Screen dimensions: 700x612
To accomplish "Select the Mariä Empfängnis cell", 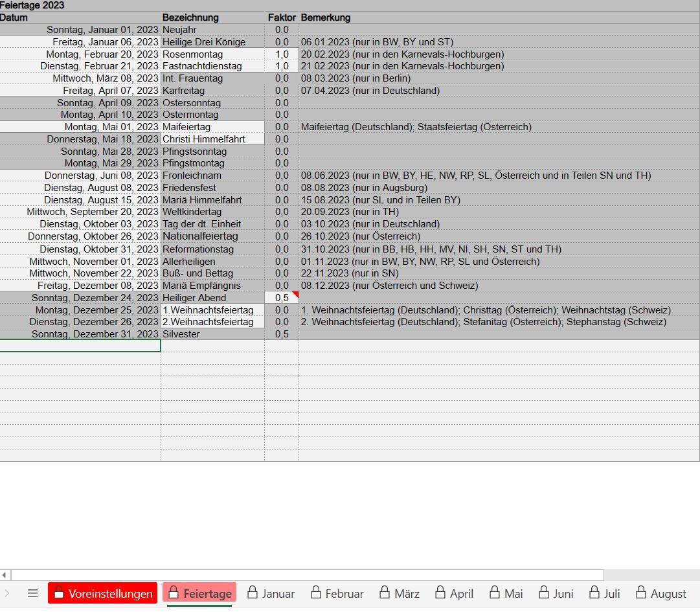I will (212, 285).
